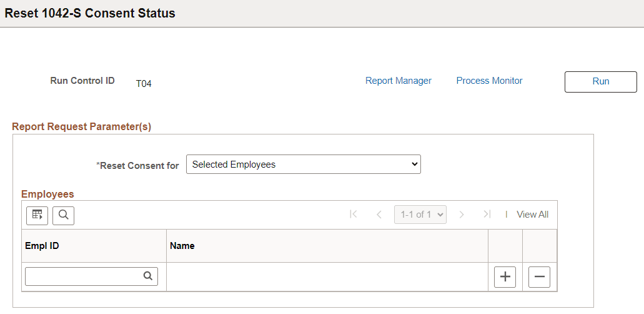The image size is (644, 314).
Task: Sort by the Name column header
Action: [182, 246]
